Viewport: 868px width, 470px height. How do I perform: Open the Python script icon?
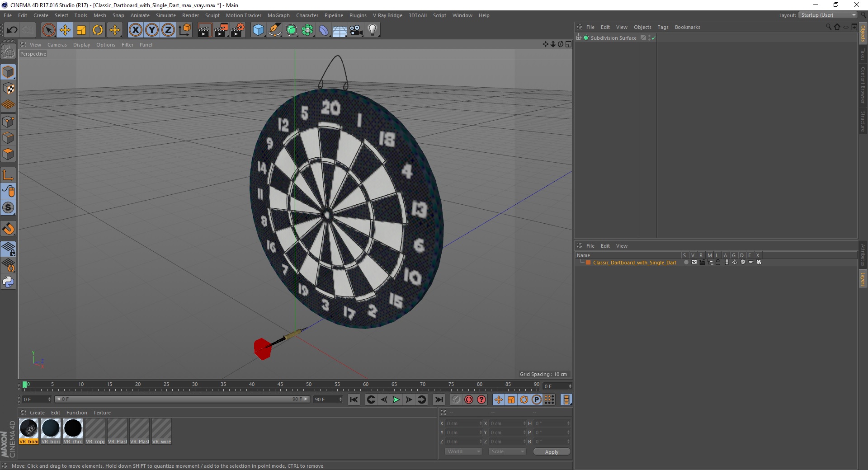pos(8,282)
